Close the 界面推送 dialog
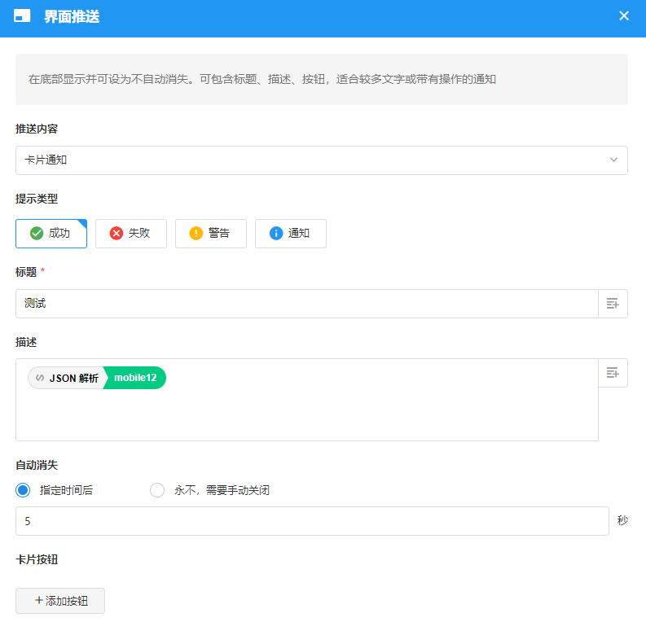 (x=624, y=15)
